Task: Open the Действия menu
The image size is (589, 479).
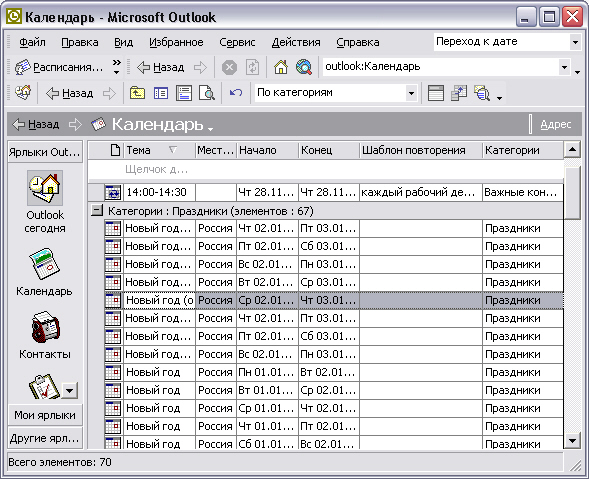Action: (x=296, y=42)
